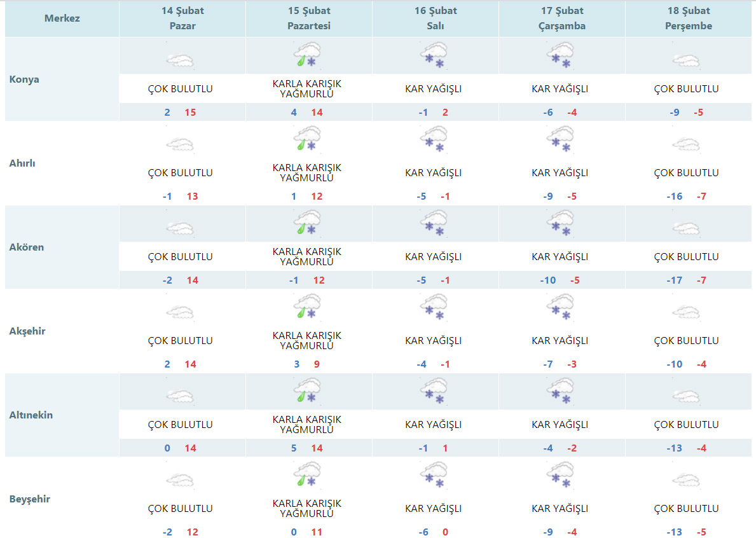
Task: Click Akşehir's ÇOK BULUTLU text for 14 Şubat
Action: pyautogui.click(x=180, y=341)
